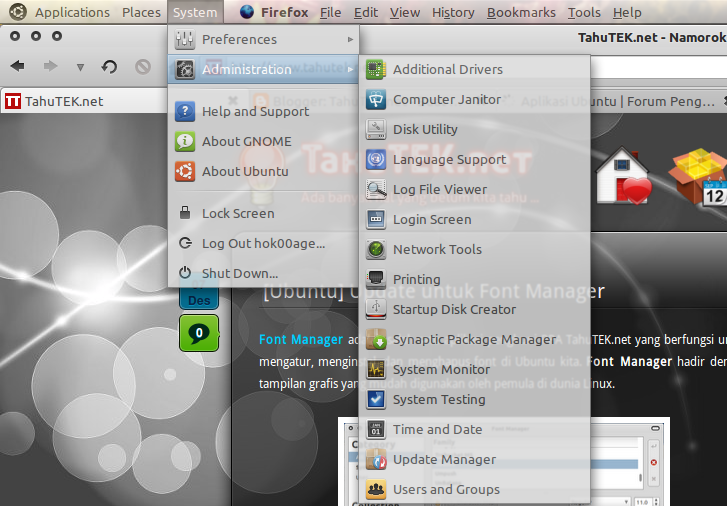Click the browser back arrow
This screenshot has height=506, width=727.
[x=18, y=67]
